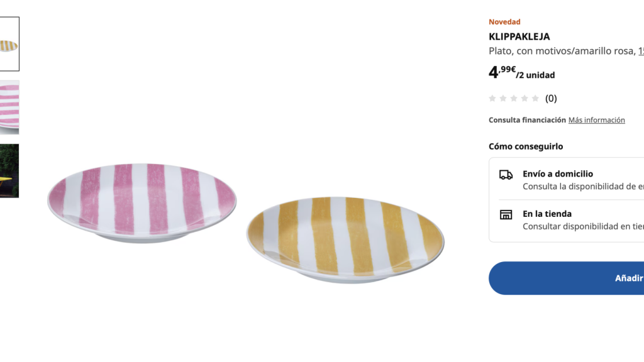This screenshot has height=362, width=644.
Task: Open the reviews count (0)
Action: (x=550, y=98)
